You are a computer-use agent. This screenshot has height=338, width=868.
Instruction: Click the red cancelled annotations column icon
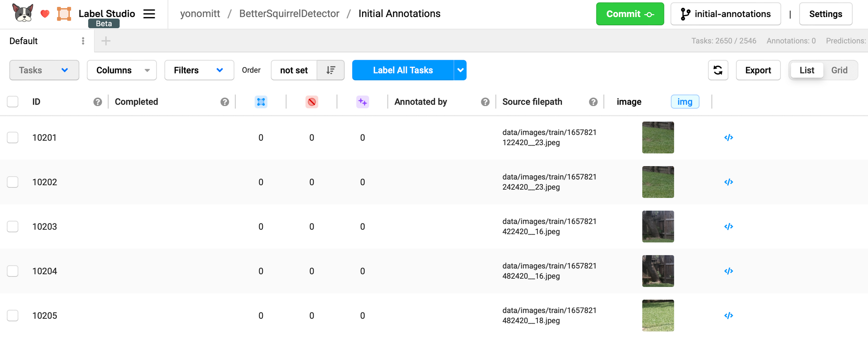pyautogui.click(x=312, y=102)
